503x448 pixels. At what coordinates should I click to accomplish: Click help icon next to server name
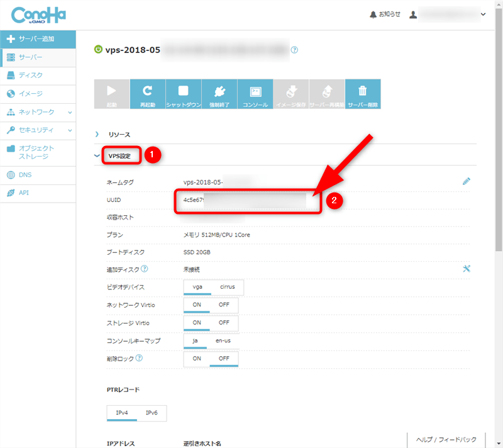point(294,50)
